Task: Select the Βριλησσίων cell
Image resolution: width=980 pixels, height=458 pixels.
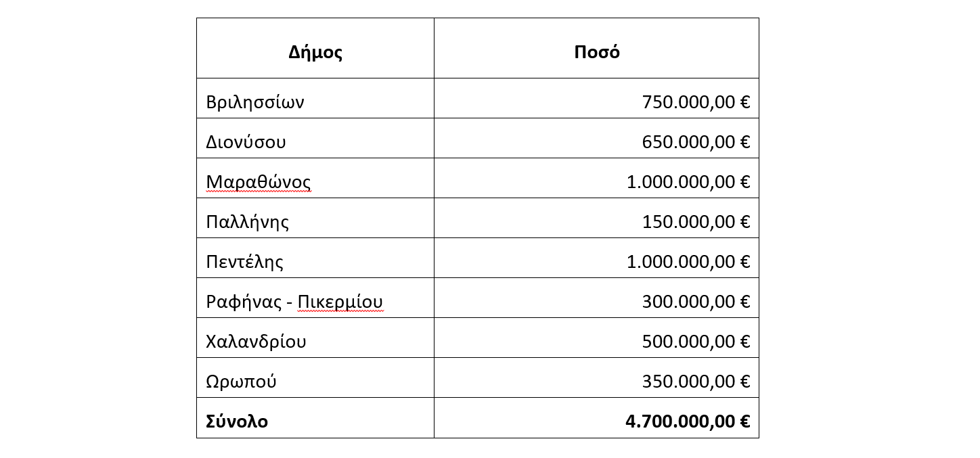Action: pyautogui.click(x=315, y=98)
